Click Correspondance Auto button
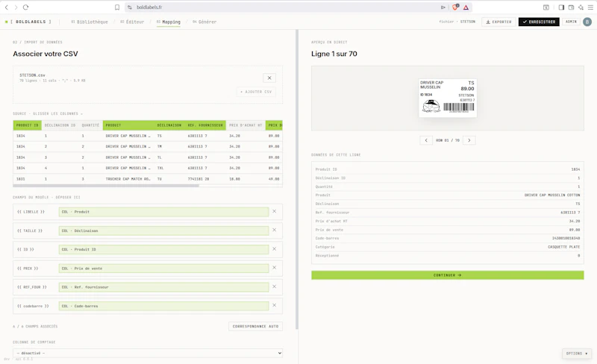 (x=255, y=326)
